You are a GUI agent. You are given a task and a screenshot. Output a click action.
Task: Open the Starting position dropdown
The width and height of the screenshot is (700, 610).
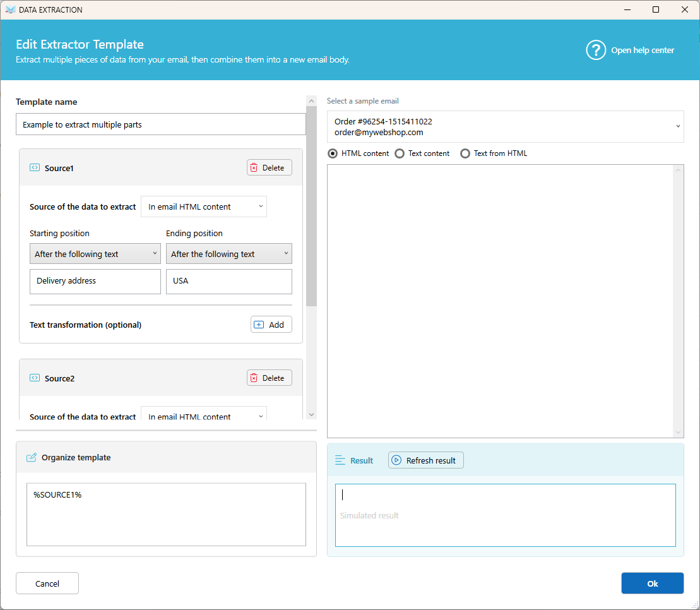pyautogui.click(x=95, y=254)
